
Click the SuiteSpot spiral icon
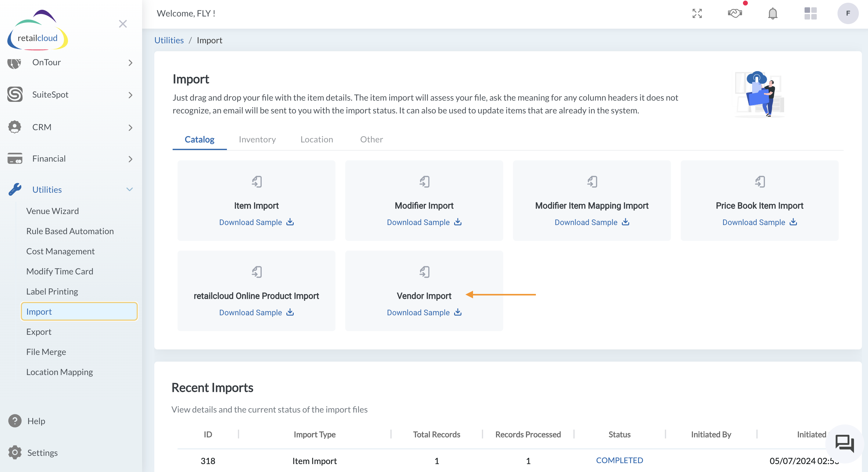[x=15, y=94]
